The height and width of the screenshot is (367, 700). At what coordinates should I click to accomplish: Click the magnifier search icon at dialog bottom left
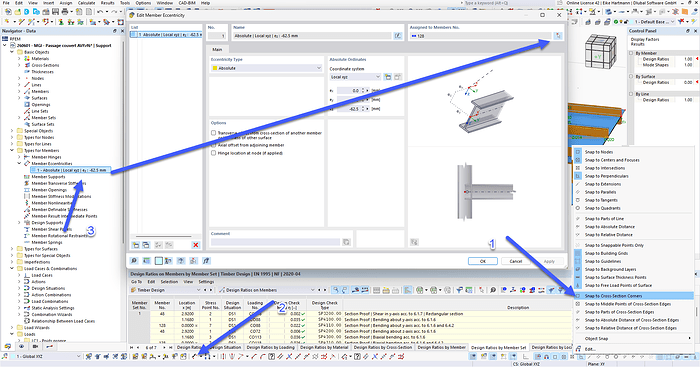tap(134, 261)
